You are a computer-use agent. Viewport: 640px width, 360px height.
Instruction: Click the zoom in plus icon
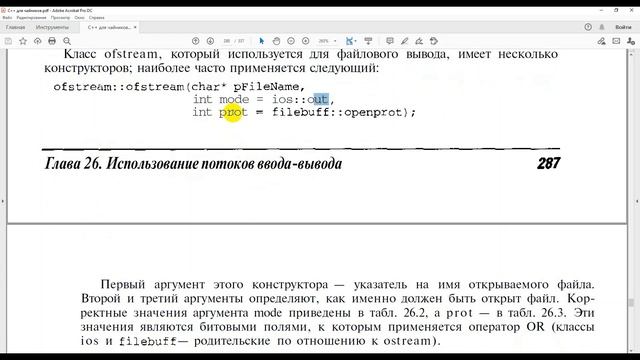(x=306, y=41)
